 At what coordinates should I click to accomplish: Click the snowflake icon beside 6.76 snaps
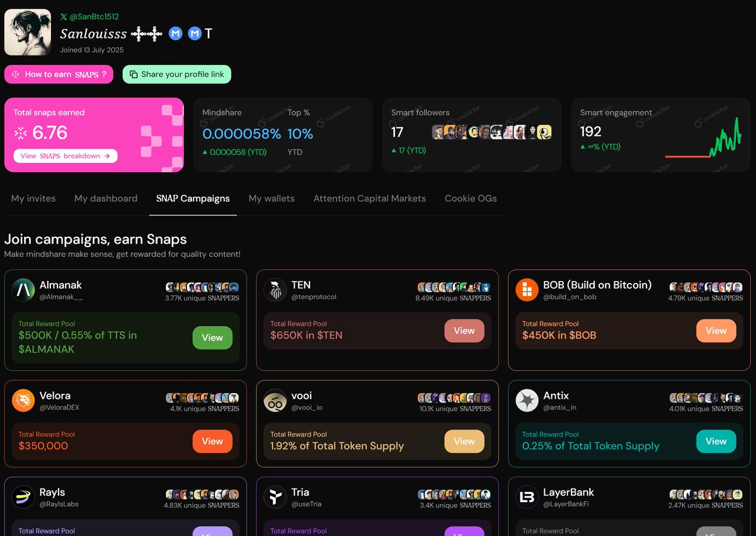(x=21, y=133)
